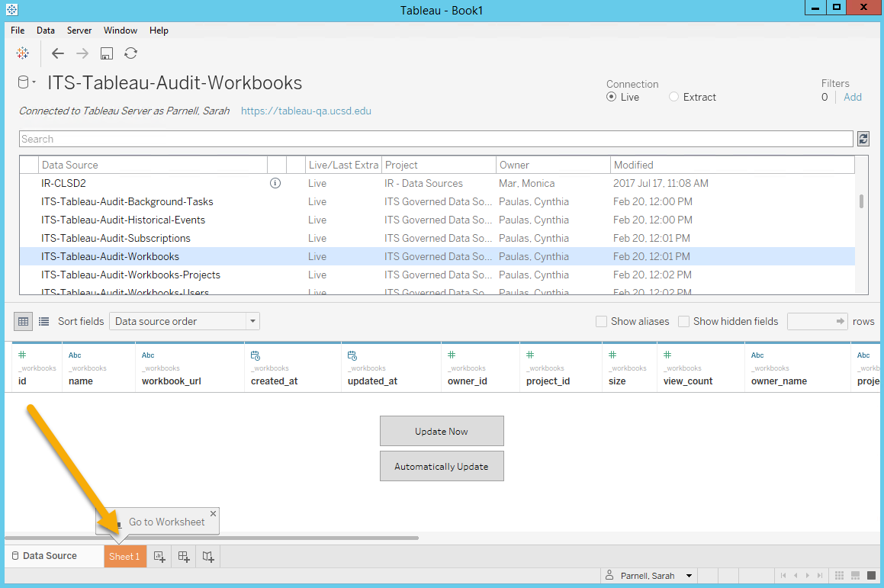Click the number type icon above size
Screen dimensions: 884x588
click(612, 355)
